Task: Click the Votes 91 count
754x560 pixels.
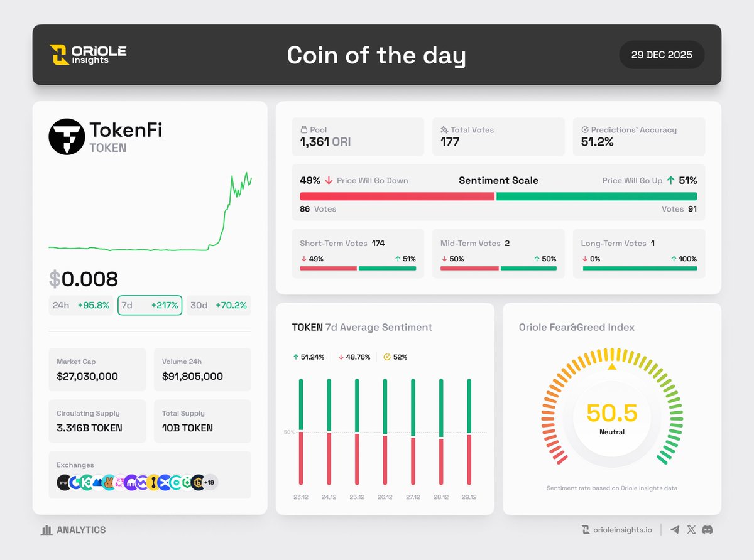Action: 679,209
